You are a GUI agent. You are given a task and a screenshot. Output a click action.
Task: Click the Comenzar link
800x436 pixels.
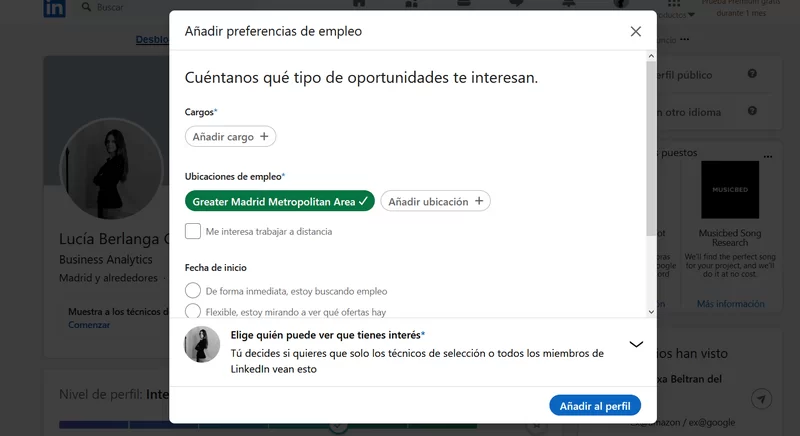pos(89,325)
